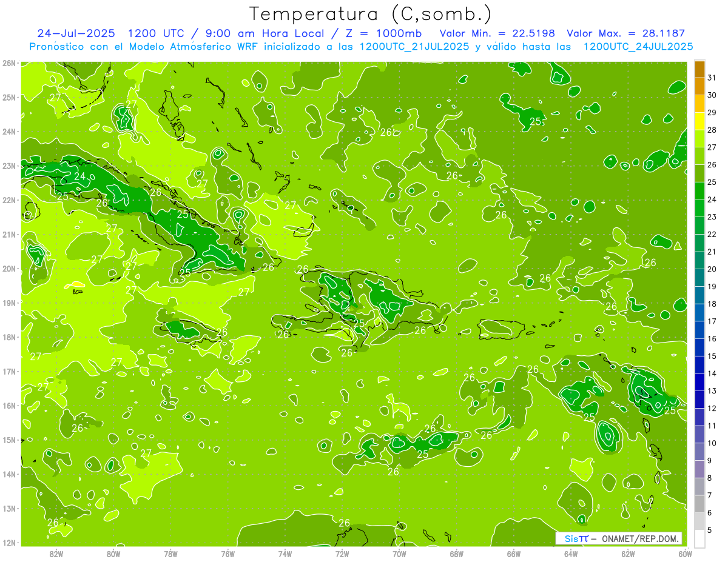Screen dimensions: 728x562
Task: Click the '68W' longitude axis label
Action: (x=457, y=554)
